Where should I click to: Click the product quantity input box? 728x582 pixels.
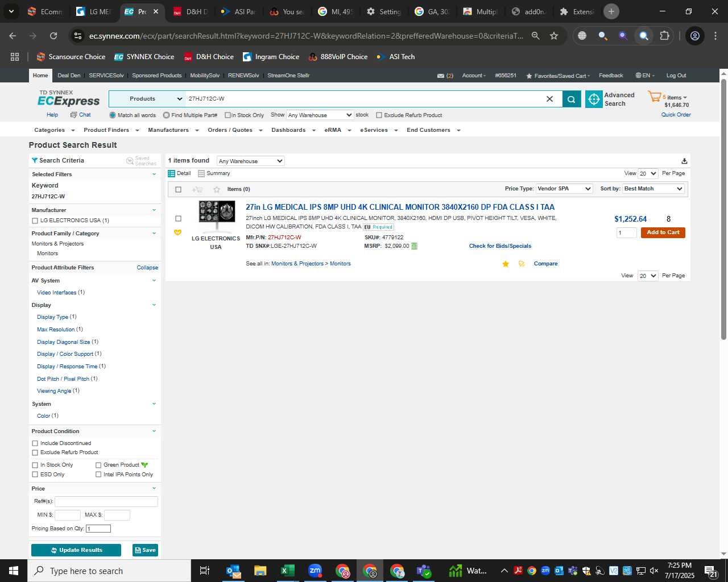(x=626, y=232)
